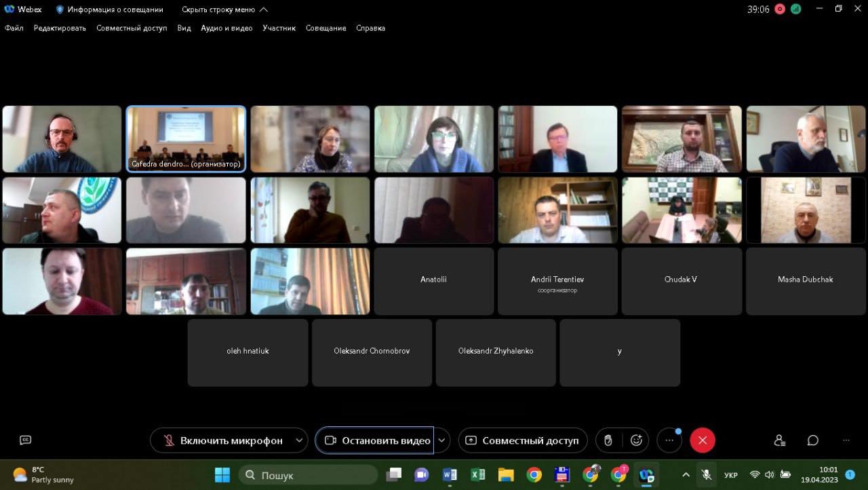The image size is (868, 490).
Task: Toggle microphone with Включить микрофон
Action: click(x=223, y=440)
